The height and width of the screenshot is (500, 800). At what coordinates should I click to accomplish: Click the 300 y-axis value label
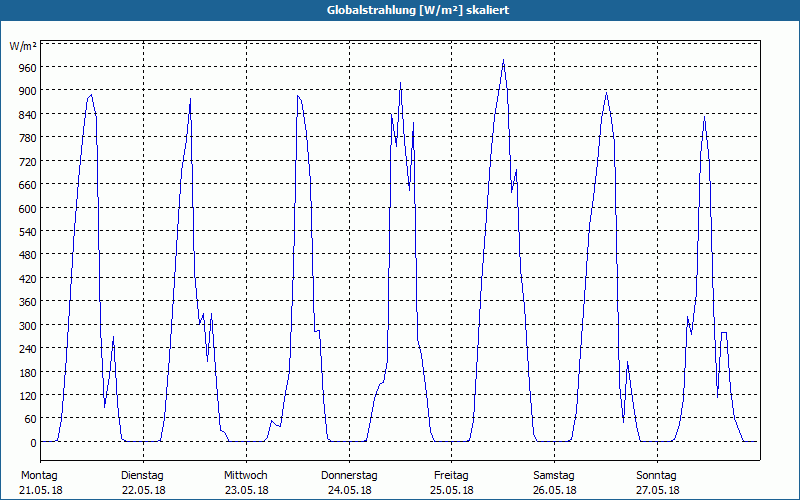[x=28, y=326]
